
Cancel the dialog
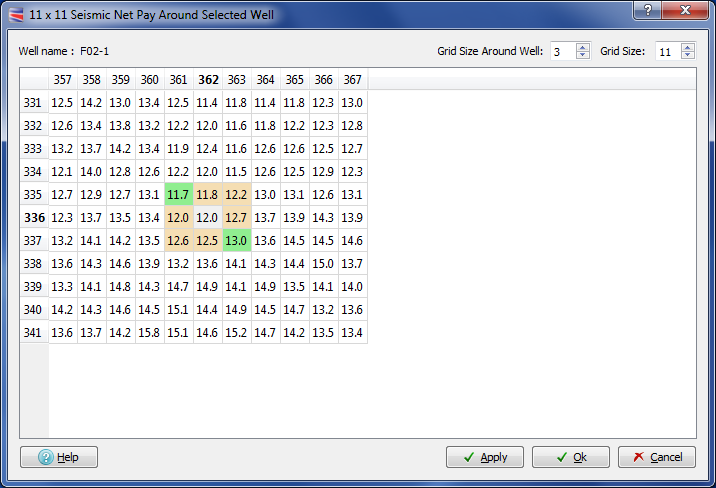tap(657, 457)
